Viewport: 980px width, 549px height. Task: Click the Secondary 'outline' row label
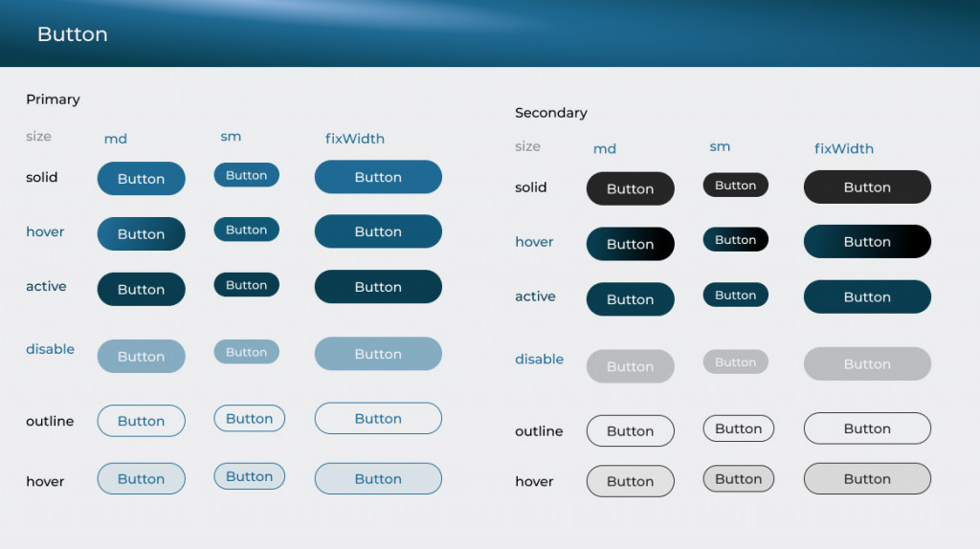[x=539, y=431]
